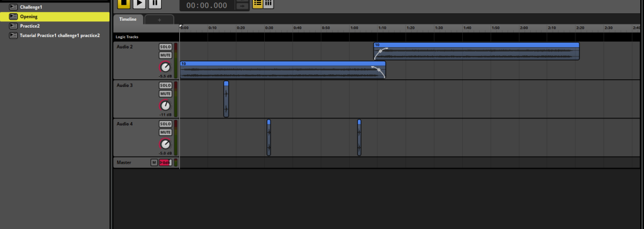
Task: Select the Timeline tab
Action: pos(128,20)
